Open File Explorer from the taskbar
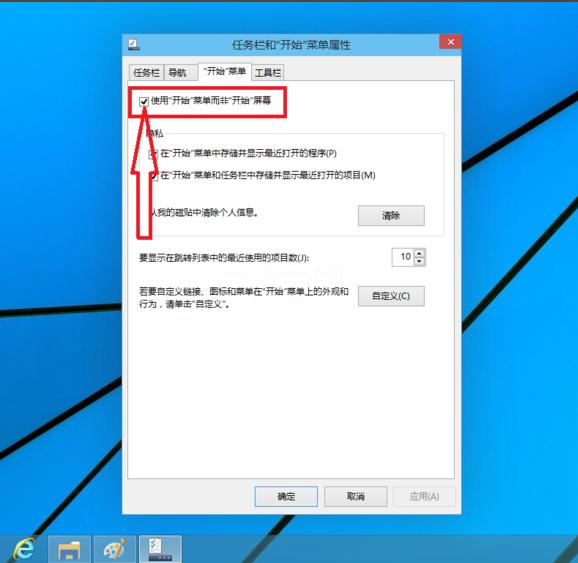578x563 pixels. tap(69, 549)
